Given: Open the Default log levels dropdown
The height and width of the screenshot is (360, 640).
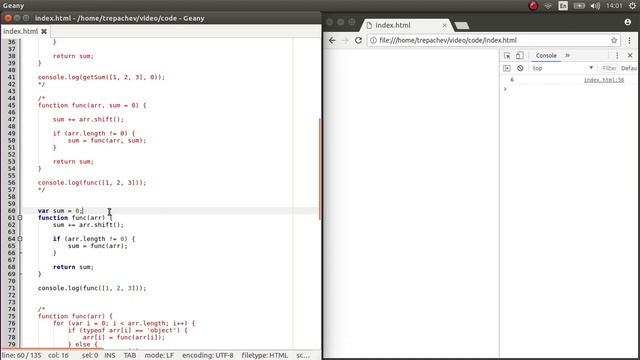Looking at the screenshot, I should tap(629, 68).
